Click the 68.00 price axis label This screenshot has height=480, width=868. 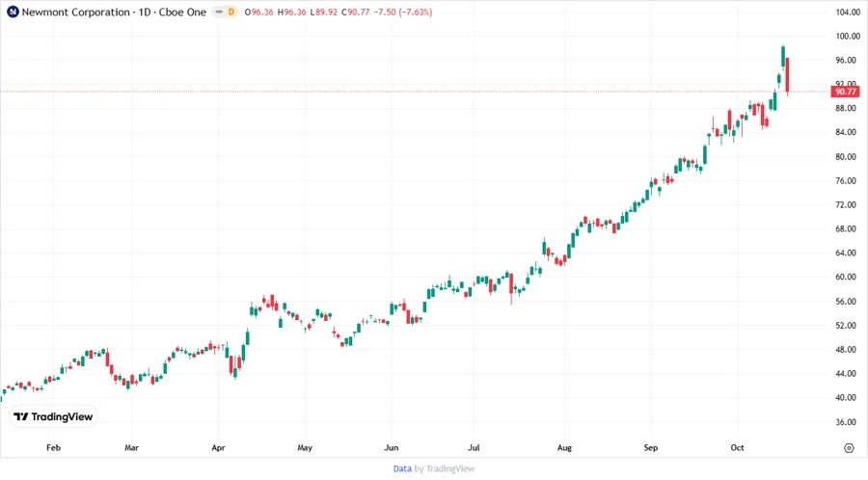pos(845,229)
